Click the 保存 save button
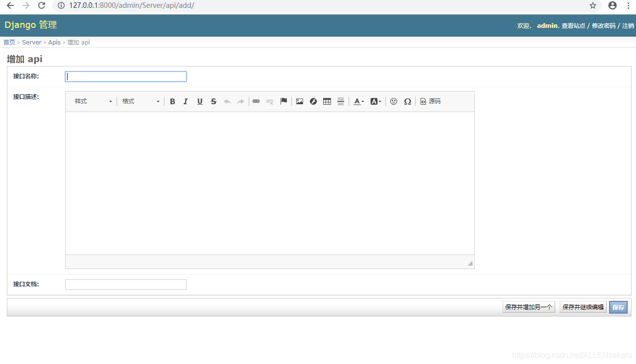The image size is (636, 364). (x=618, y=307)
